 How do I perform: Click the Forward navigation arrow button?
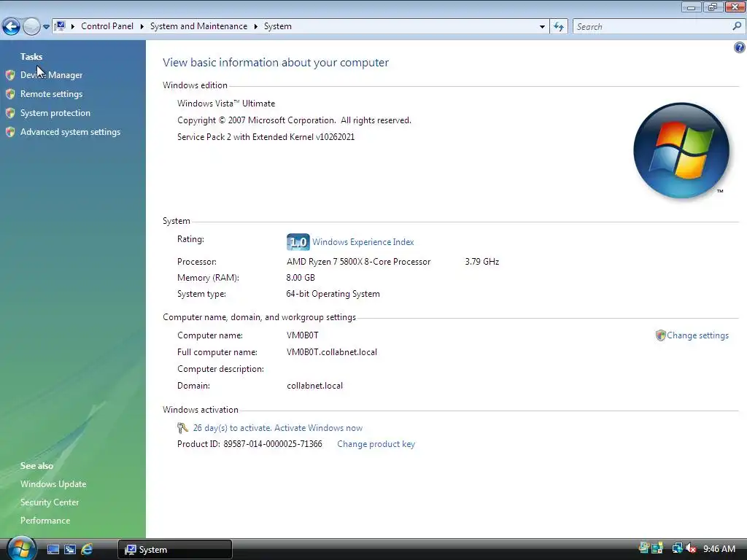[31, 27]
